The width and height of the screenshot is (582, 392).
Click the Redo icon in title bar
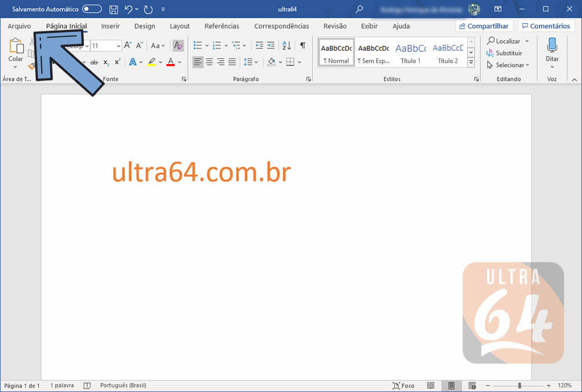tap(148, 9)
